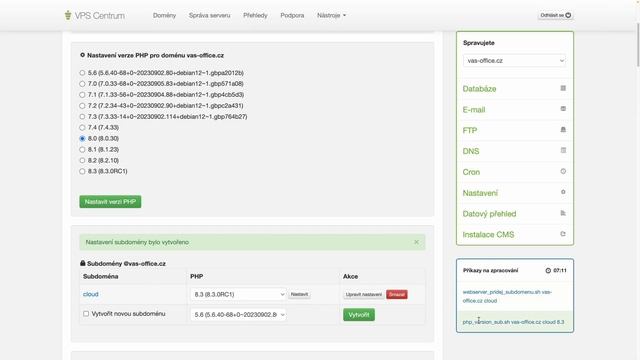Open PHP version dropdown for cloud subdomain
The image size is (640, 360).
click(238, 294)
